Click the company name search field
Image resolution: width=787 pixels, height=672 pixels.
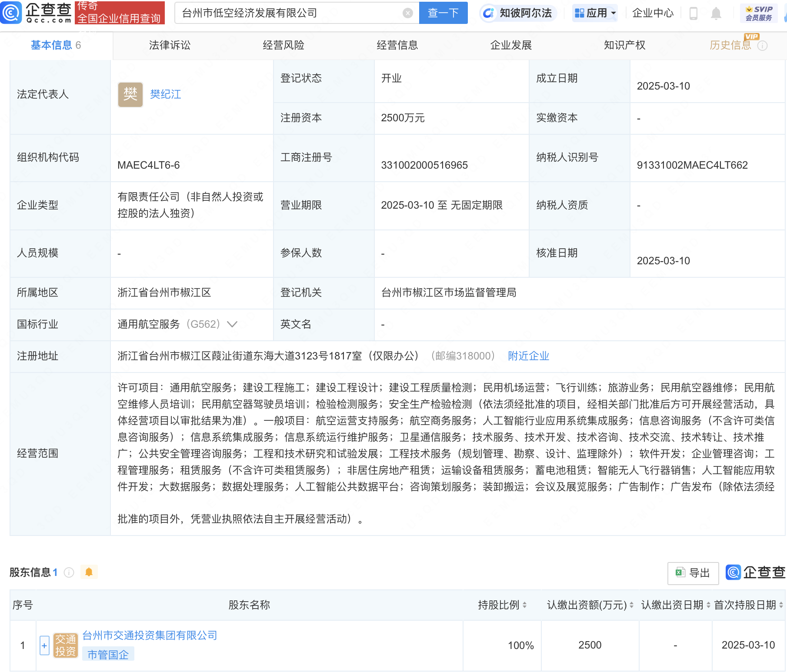coord(289,13)
